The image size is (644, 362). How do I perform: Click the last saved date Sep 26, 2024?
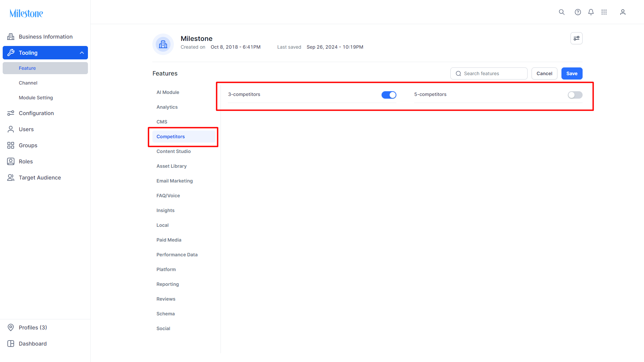(x=335, y=47)
